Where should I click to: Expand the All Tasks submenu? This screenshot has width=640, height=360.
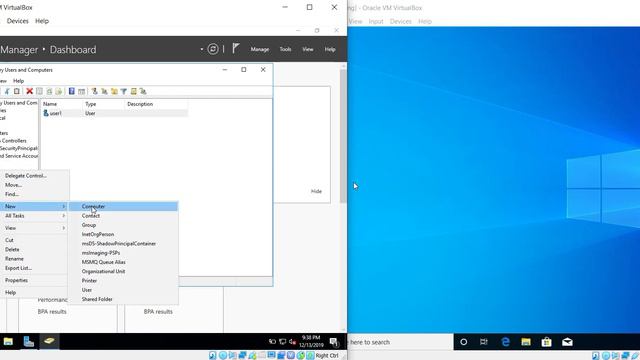[33, 216]
